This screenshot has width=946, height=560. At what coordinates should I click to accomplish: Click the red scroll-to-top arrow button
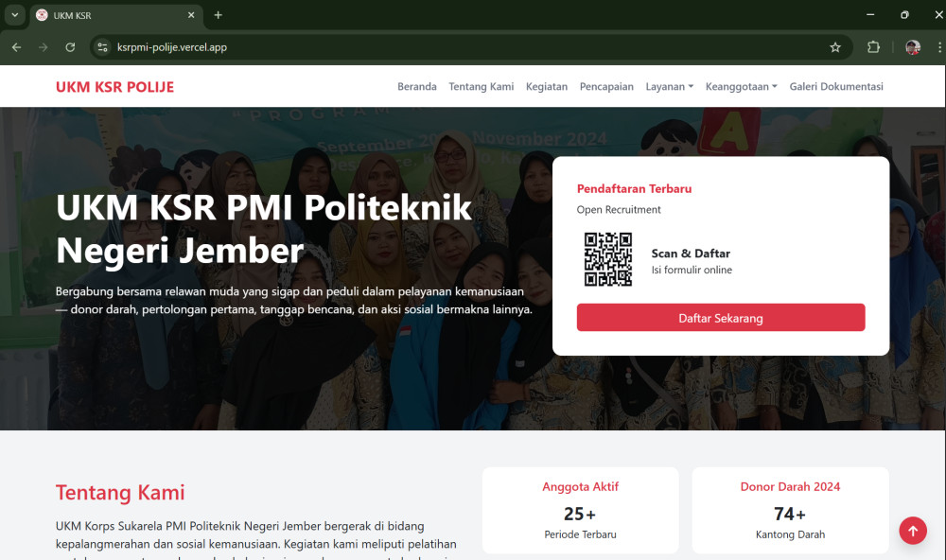pyautogui.click(x=913, y=531)
